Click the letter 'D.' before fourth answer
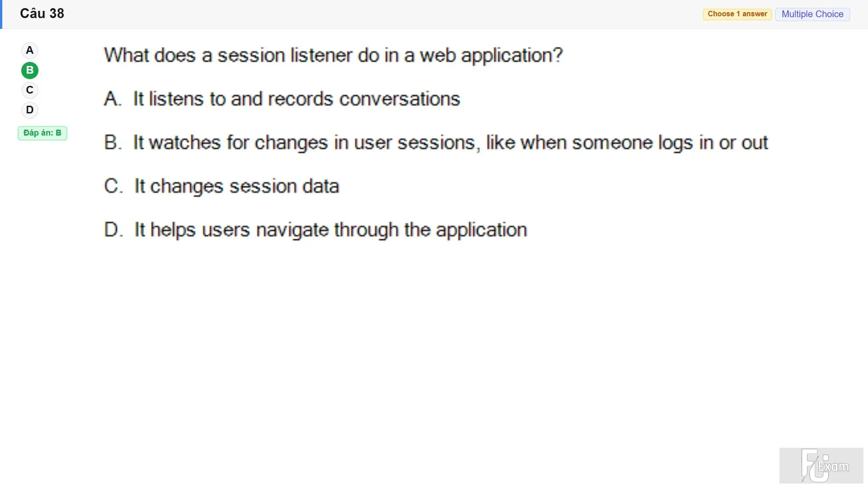This screenshot has width=868, height=488. (x=113, y=230)
